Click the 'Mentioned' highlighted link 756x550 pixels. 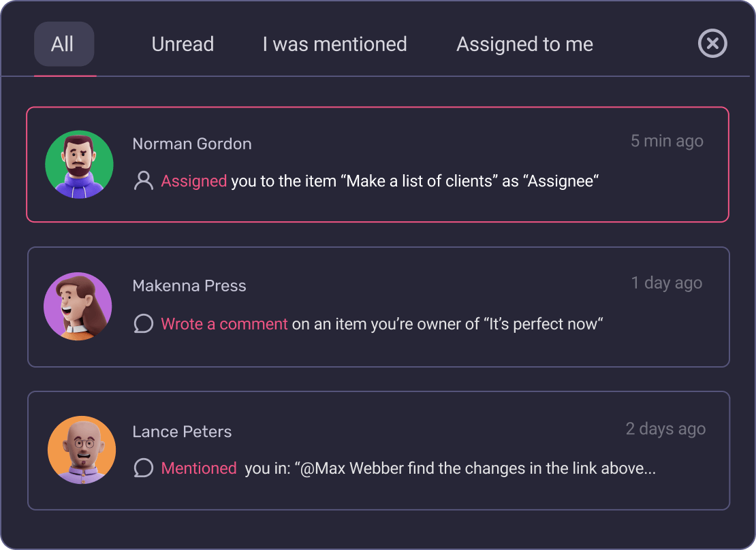[198, 468]
